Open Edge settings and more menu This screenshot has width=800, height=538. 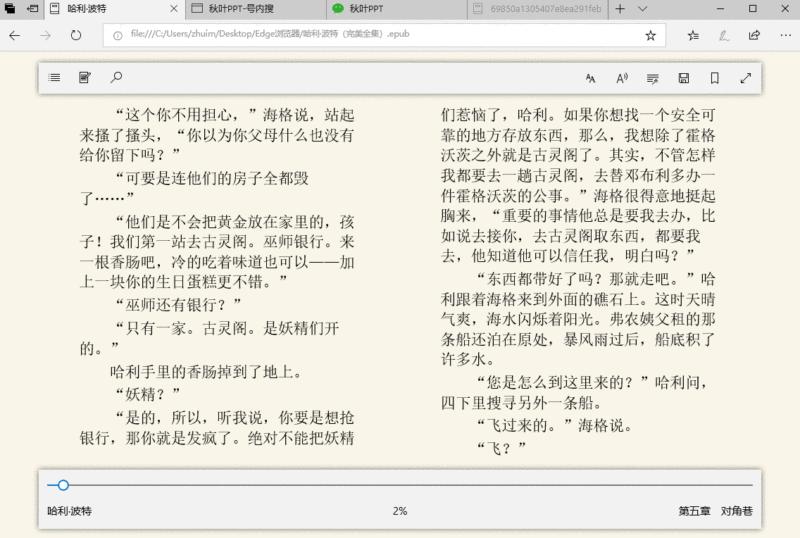785,35
